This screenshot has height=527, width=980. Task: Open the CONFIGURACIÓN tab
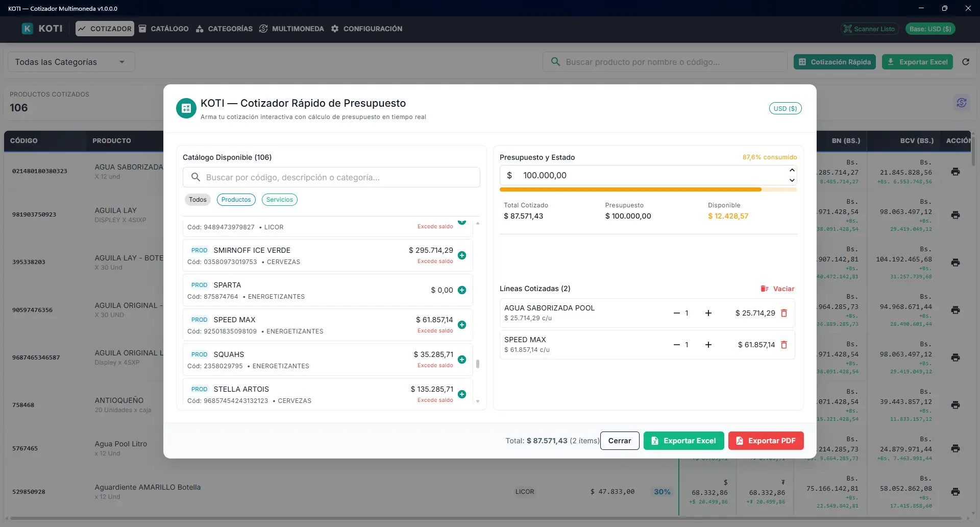coord(366,29)
